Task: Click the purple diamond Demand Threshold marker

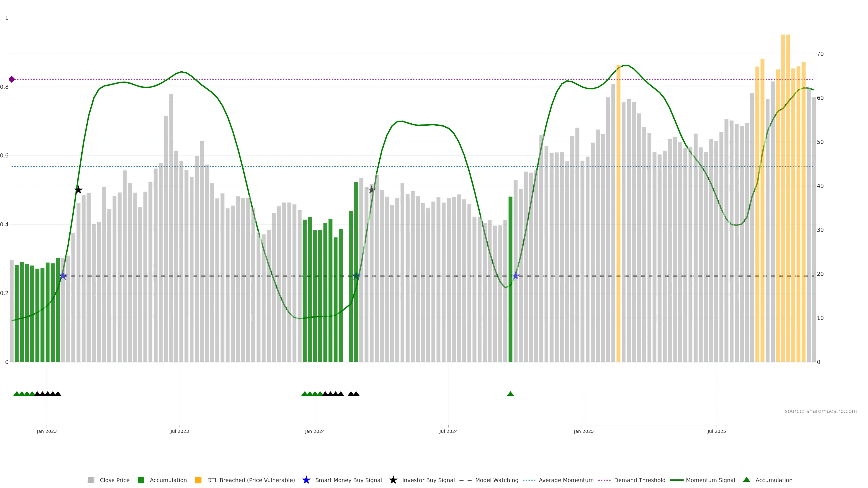Action: (12, 79)
